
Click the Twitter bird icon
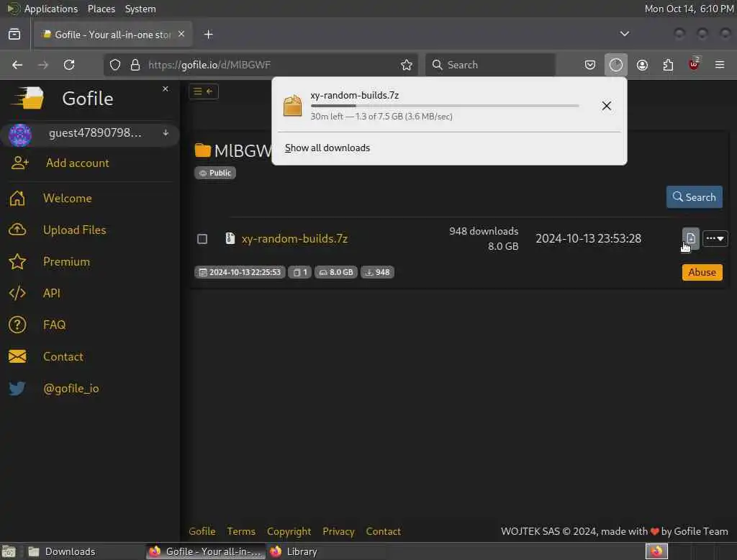click(17, 389)
